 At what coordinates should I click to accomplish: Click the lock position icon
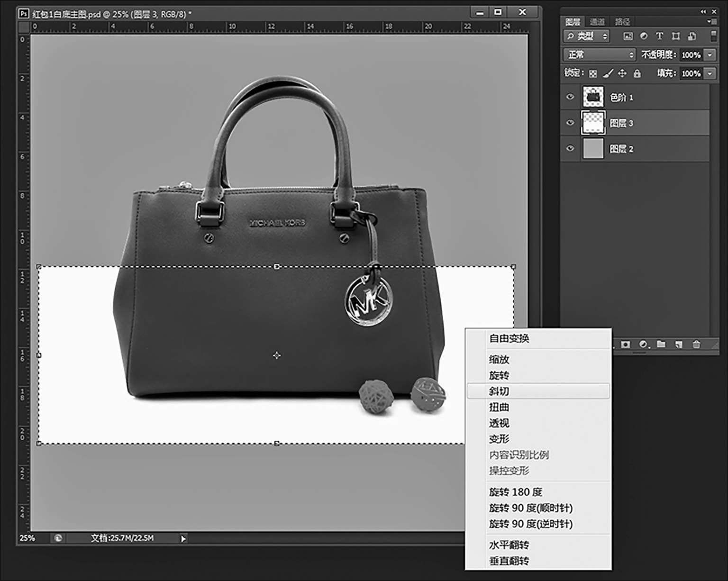(622, 73)
